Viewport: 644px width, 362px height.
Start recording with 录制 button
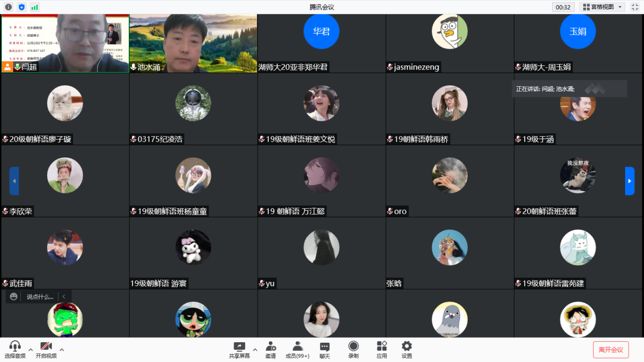point(353,349)
